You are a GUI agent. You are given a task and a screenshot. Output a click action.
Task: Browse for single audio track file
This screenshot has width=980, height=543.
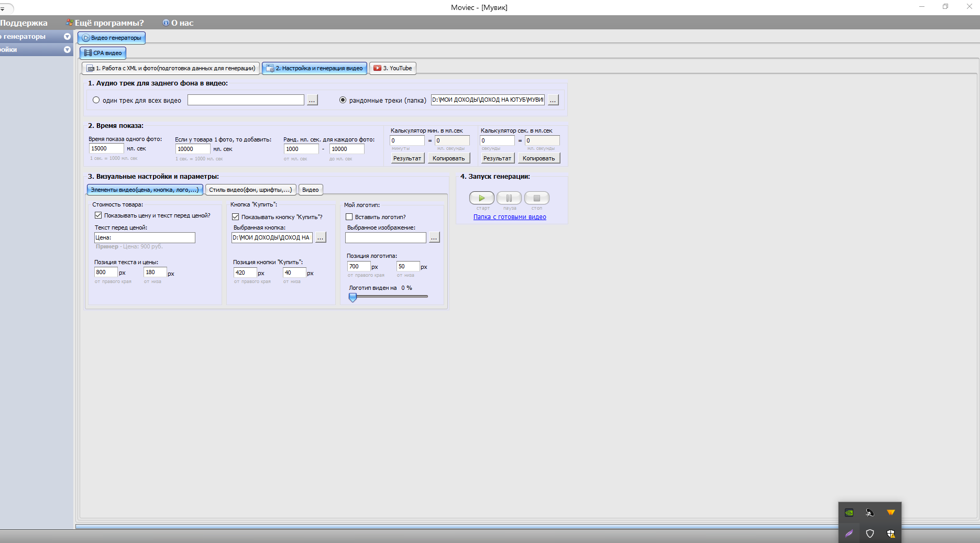click(312, 100)
